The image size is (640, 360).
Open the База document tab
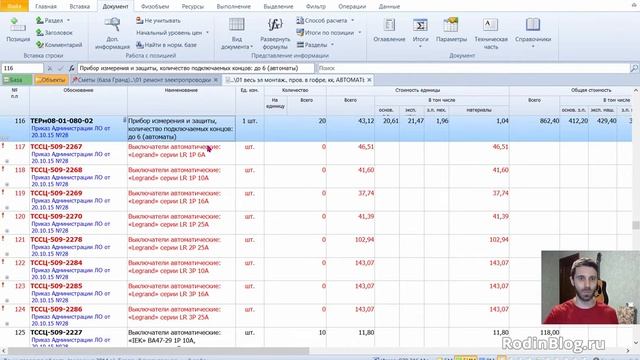[16, 80]
